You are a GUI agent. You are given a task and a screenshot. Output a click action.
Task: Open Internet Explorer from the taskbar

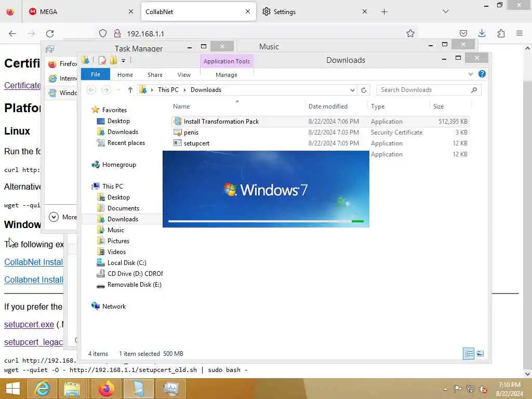tap(42, 389)
